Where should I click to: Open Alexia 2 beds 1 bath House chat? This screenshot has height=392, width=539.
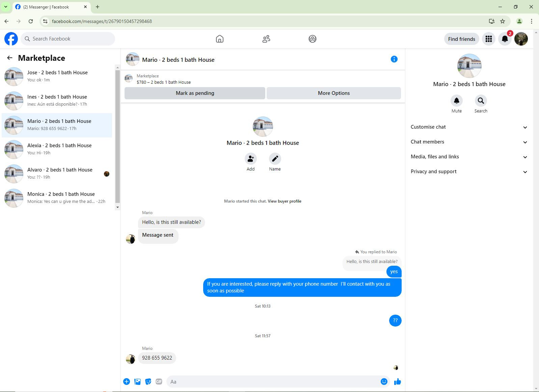57,149
